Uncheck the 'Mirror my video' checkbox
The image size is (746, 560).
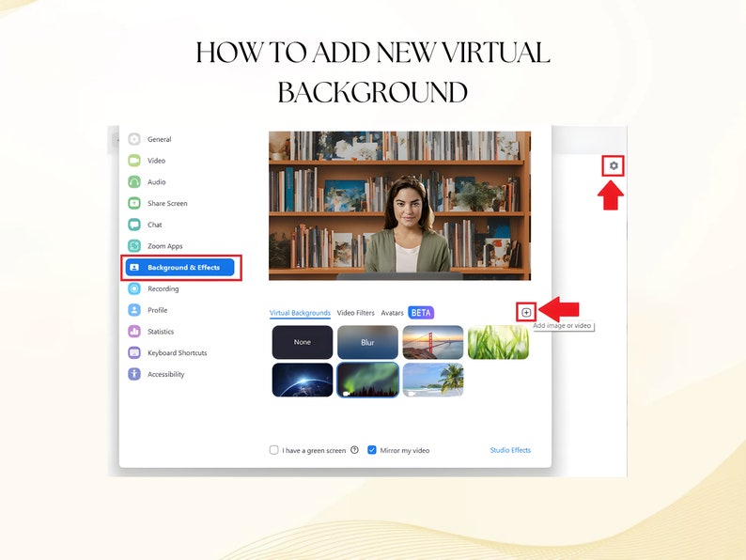(372, 450)
